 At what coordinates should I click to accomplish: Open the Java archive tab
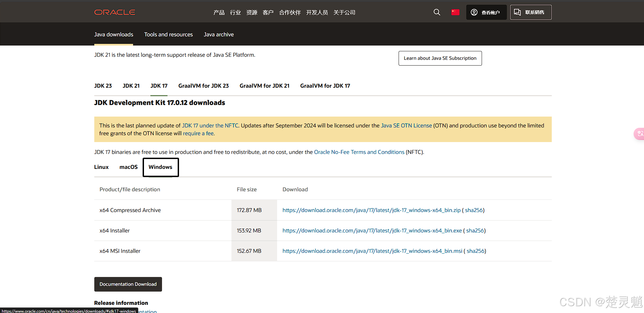(219, 35)
